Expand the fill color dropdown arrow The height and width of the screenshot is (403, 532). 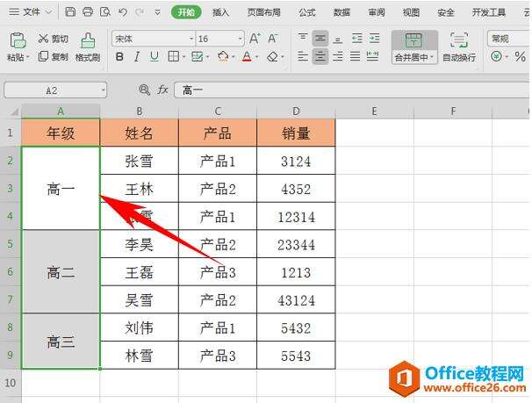234,57
